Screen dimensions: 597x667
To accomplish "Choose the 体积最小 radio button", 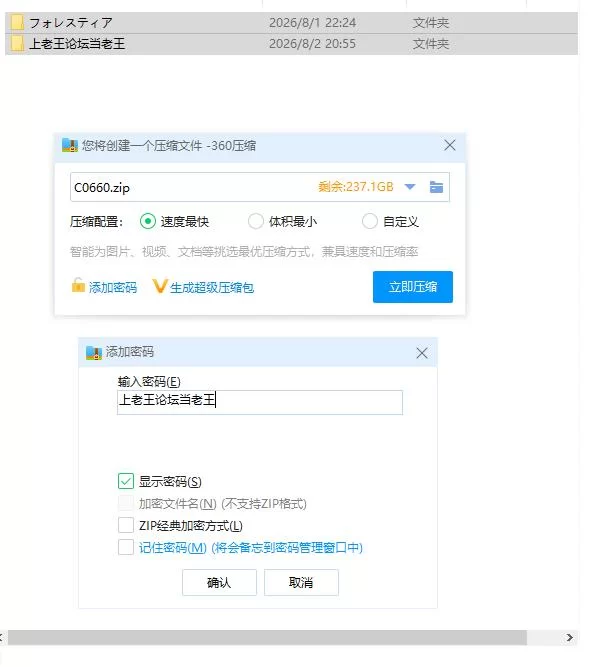I will (256, 221).
